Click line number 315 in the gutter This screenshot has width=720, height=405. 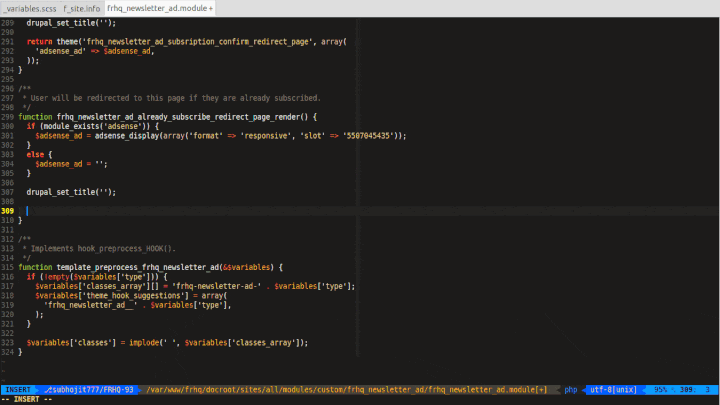pyautogui.click(x=8, y=267)
